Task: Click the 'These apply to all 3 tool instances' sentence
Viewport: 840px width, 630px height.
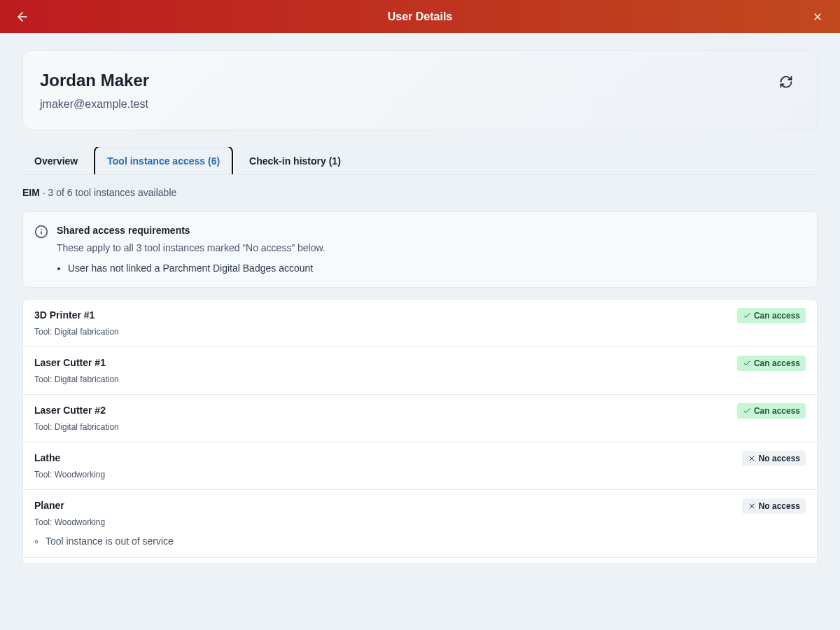Action: click(191, 248)
